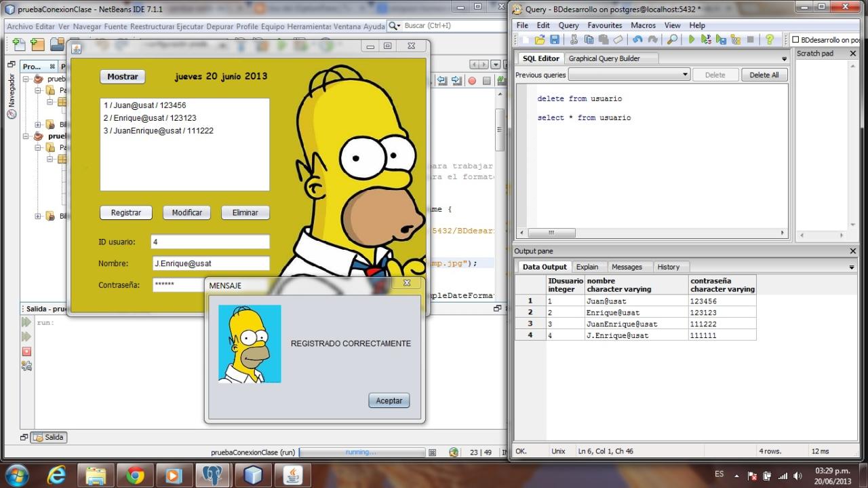The image size is (868, 488).
Task: Switch to the Messages output tab
Action: pyautogui.click(x=627, y=267)
